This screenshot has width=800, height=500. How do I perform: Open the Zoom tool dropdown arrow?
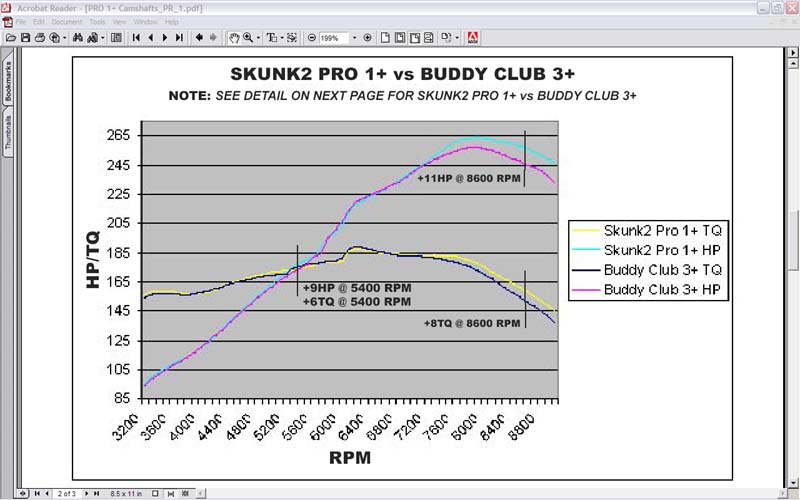tap(258, 38)
